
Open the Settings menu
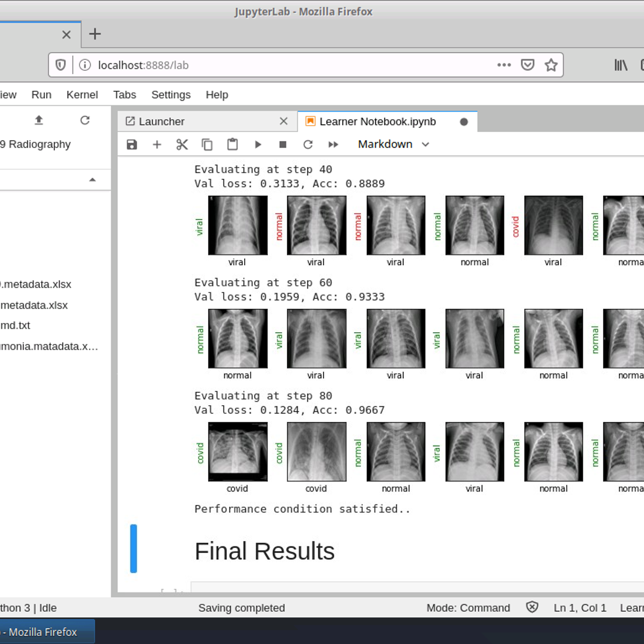tap(171, 94)
